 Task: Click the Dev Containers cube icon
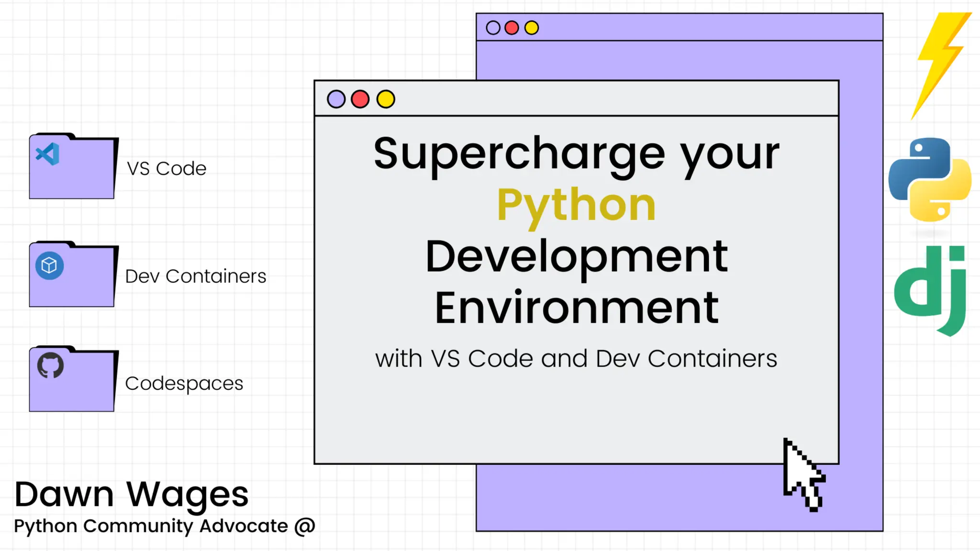(49, 265)
